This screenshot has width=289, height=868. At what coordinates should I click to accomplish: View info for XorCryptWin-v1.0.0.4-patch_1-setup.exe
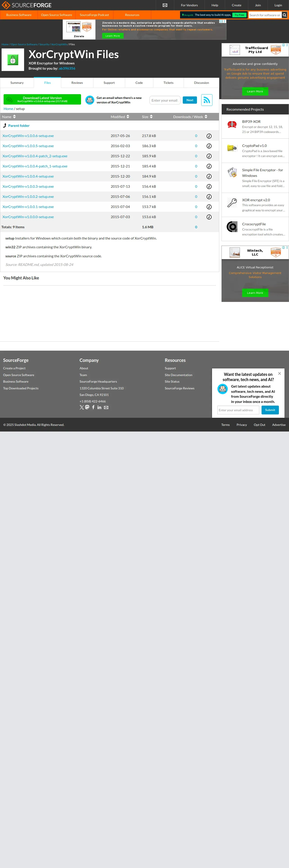pyautogui.click(x=209, y=166)
